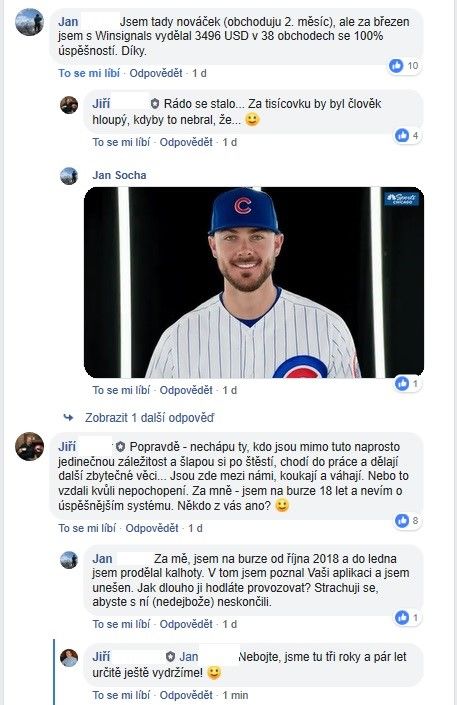Click the like icon under the baseball photo

pyautogui.click(x=402, y=384)
